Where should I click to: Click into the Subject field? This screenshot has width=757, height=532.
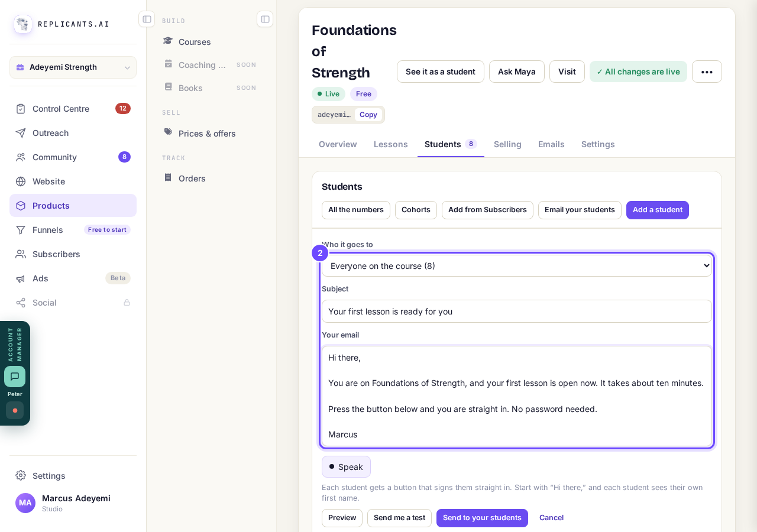[517, 312]
